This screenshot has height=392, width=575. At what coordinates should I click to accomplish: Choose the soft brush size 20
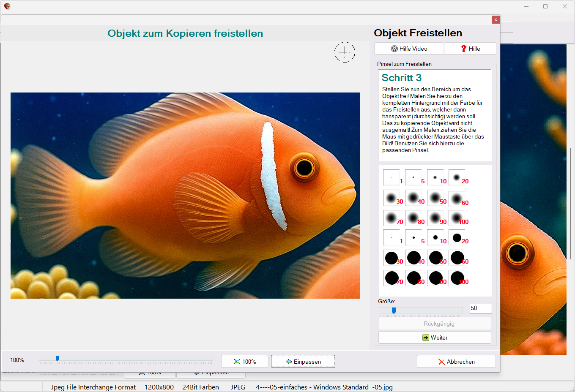click(457, 177)
